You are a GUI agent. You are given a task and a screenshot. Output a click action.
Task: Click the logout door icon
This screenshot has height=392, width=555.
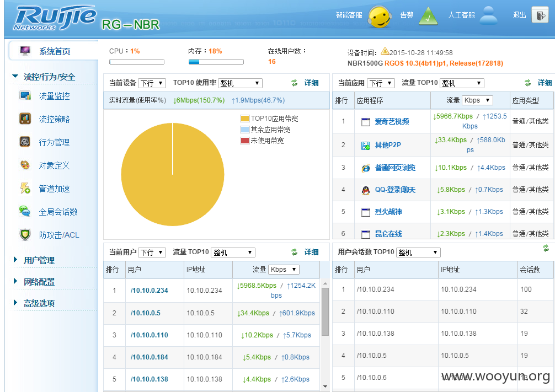tap(541, 15)
